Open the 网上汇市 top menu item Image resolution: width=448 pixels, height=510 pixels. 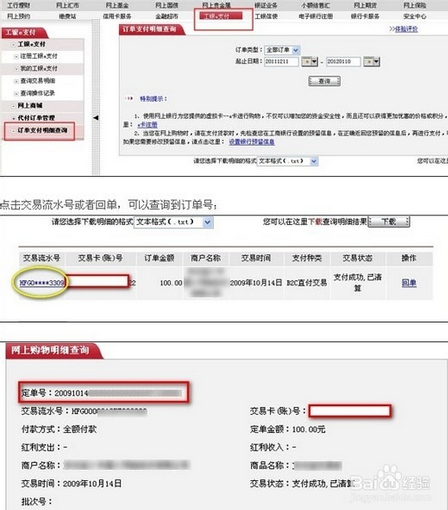pyautogui.click(x=67, y=5)
